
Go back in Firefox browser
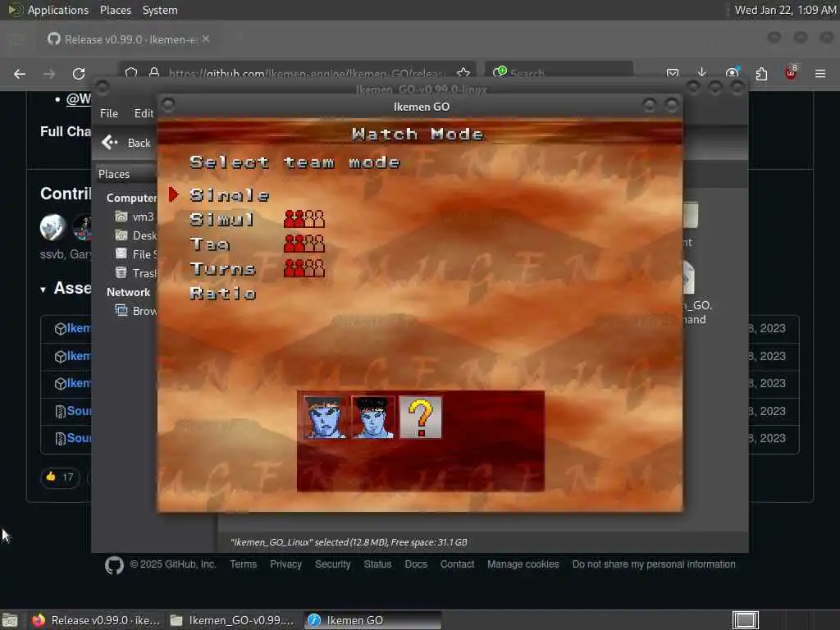point(20,74)
